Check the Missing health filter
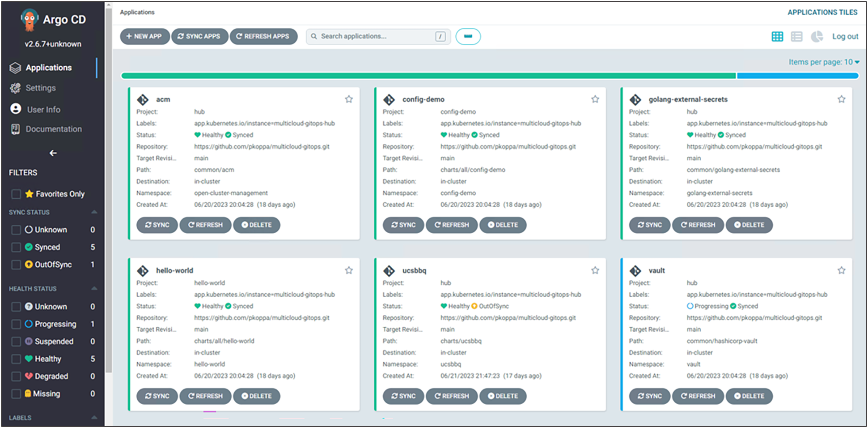 (16, 394)
